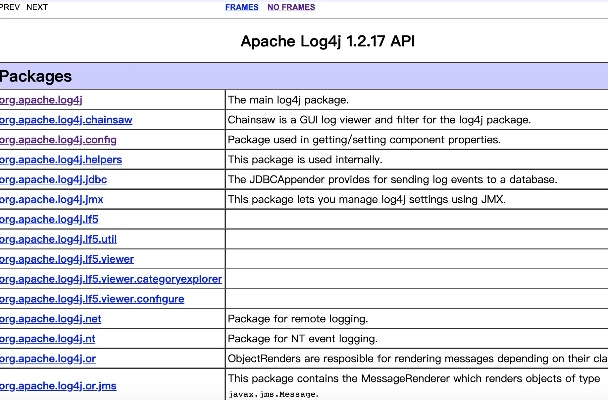Open the FRAMES view link
608x400 pixels.
[x=242, y=7]
